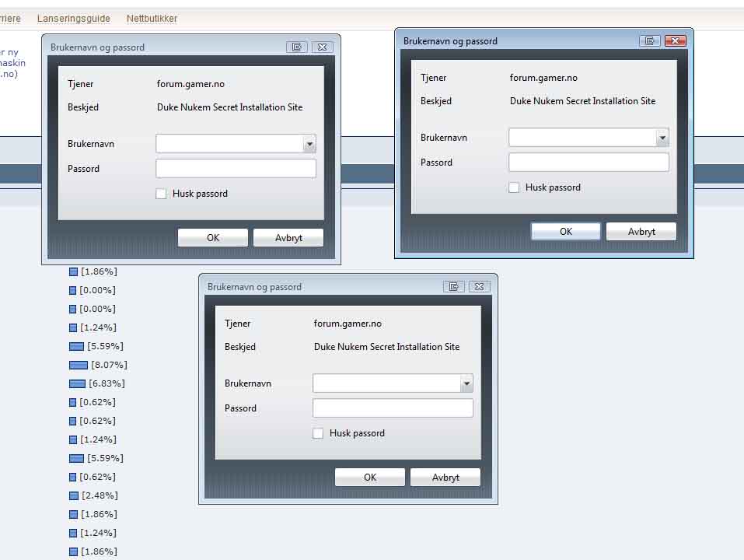
Task: Close the active dialog with the red X
Action: pyautogui.click(x=676, y=40)
